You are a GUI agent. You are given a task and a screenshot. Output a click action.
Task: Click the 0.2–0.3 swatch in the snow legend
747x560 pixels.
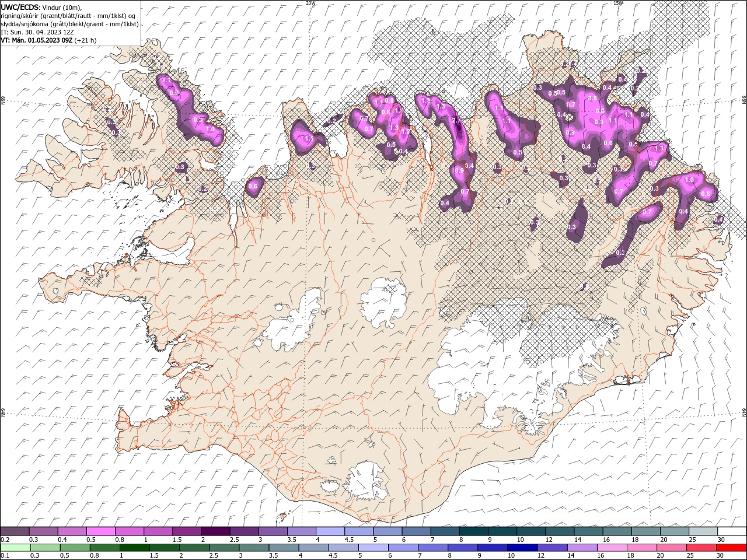(15, 531)
